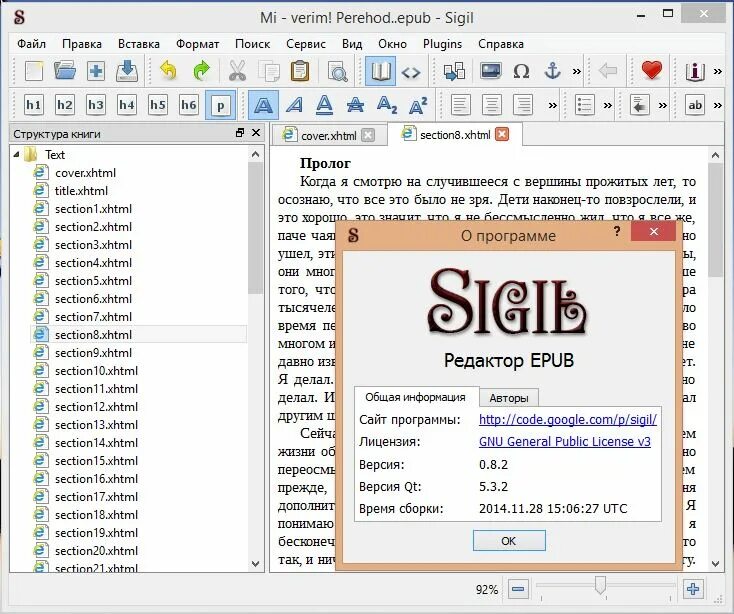Toggle superscript formatting

[x=418, y=105]
